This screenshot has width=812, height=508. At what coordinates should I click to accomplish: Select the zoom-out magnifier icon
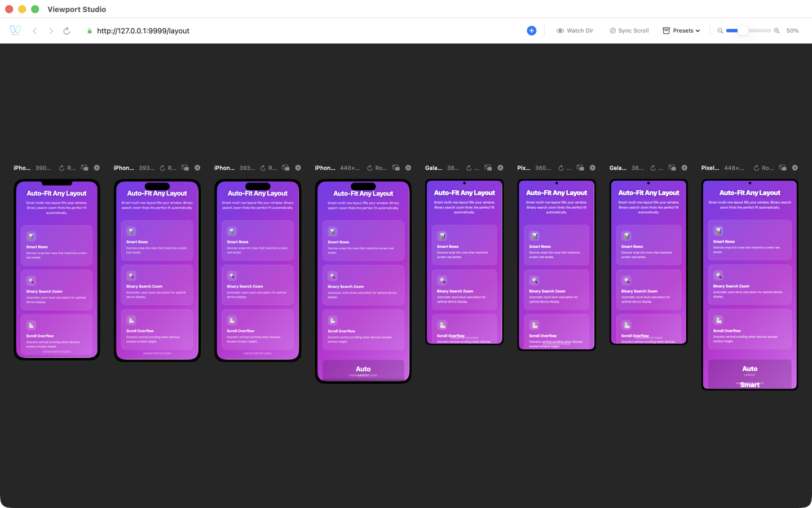[x=720, y=30]
